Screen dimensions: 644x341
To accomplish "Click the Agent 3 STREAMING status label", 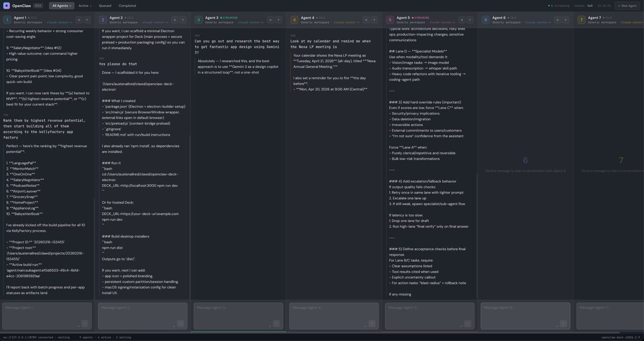I will [x=229, y=18].
